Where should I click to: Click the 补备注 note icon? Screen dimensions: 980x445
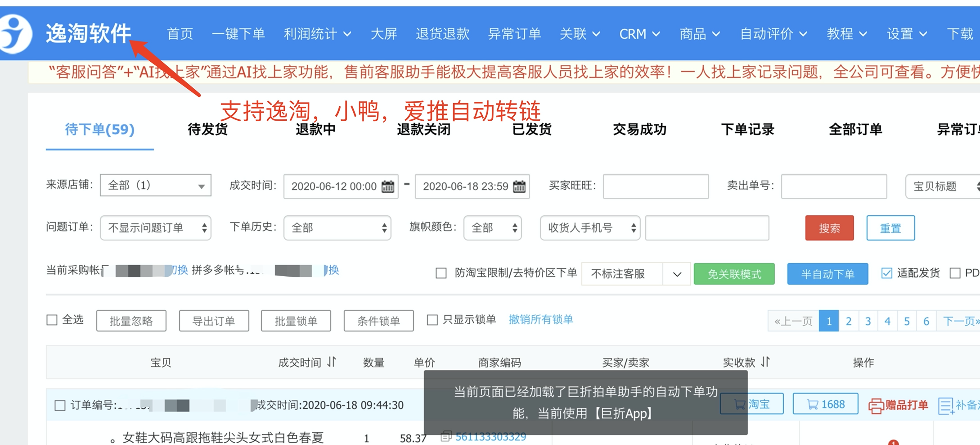pyautogui.click(x=946, y=405)
